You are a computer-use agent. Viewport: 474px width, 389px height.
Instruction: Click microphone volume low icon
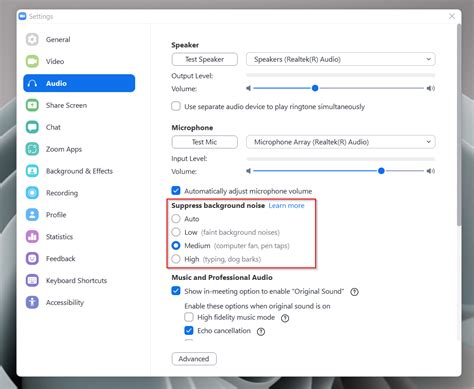click(x=248, y=171)
